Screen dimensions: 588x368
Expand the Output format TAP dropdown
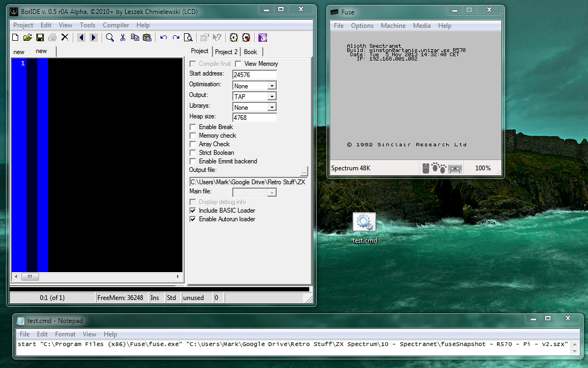pos(272,96)
